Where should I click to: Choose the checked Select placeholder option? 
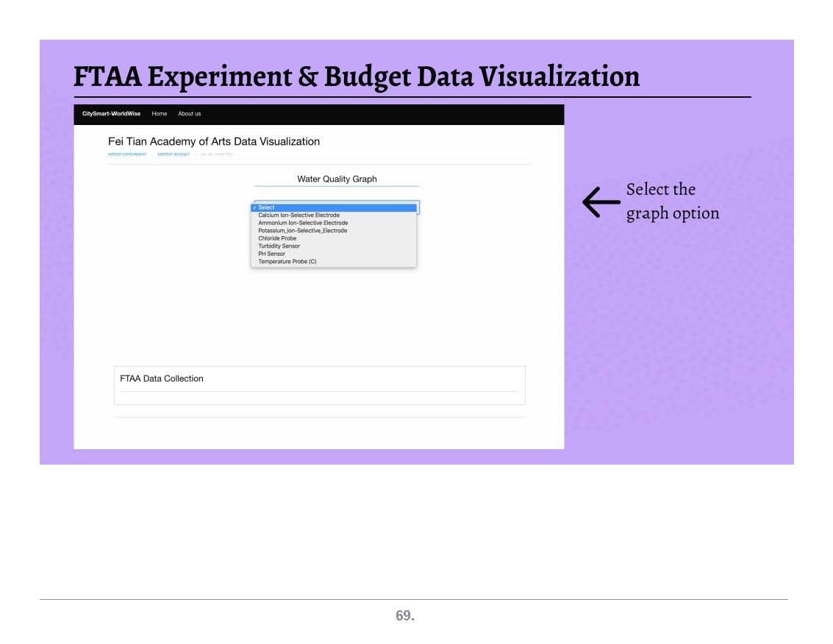click(x=334, y=207)
